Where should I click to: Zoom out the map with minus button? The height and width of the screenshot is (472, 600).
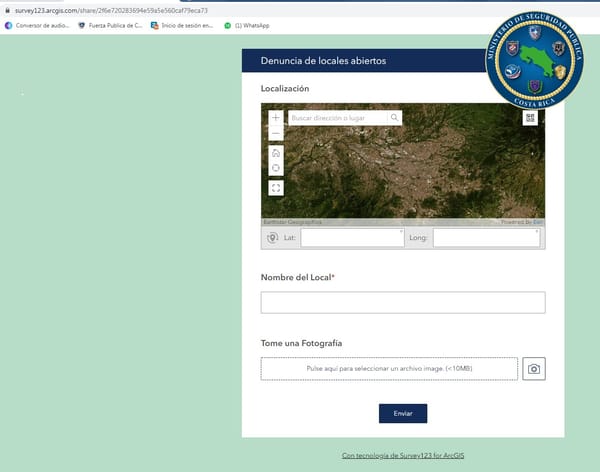[x=276, y=133]
